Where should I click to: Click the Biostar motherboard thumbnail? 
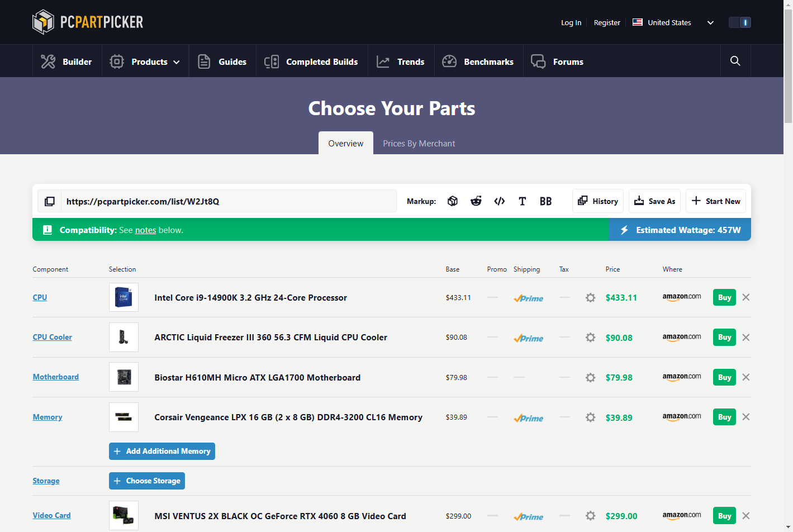tap(124, 377)
